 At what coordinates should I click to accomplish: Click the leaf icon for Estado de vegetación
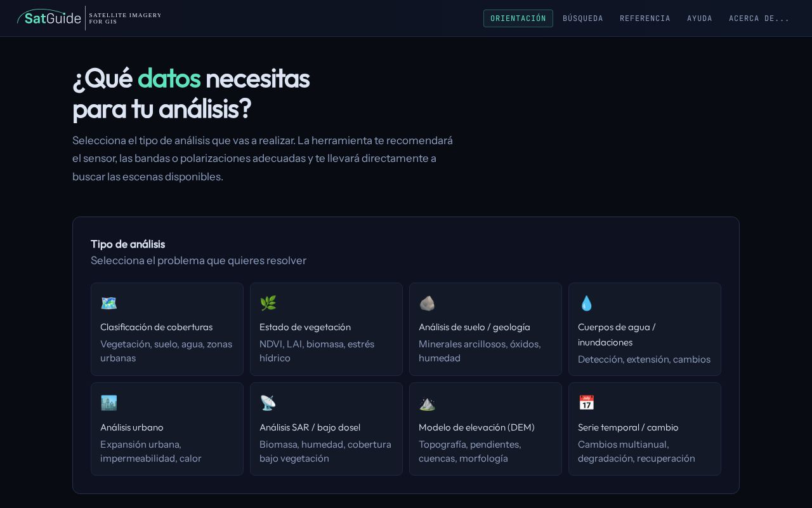pos(268,304)
